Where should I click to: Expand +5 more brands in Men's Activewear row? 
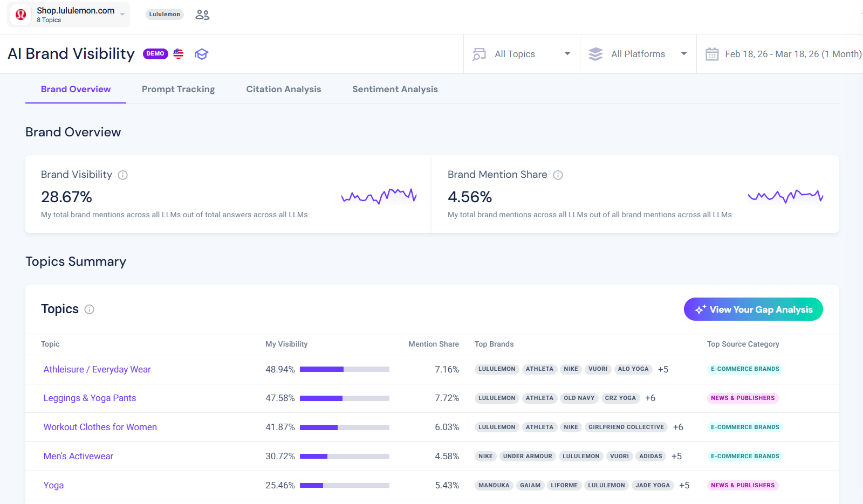pos(676,457)
